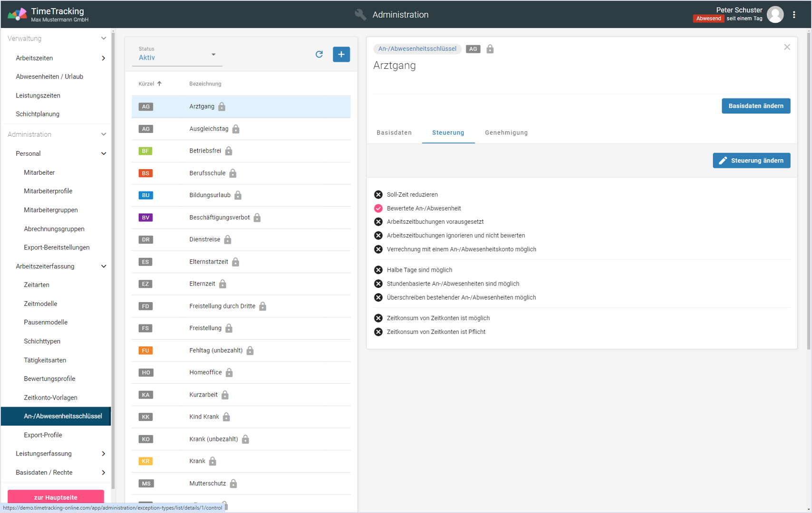This screenshot has width=812, height=513.
Task: Click the lock icon next to Arztgang title
Action: pyautogui.click(x=490, y=49)
